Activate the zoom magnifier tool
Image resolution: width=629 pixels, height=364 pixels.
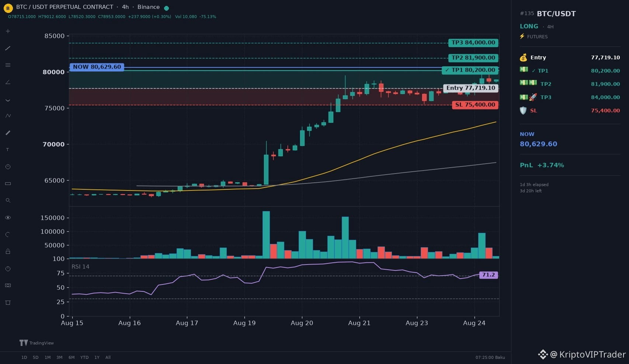point(8,200)
